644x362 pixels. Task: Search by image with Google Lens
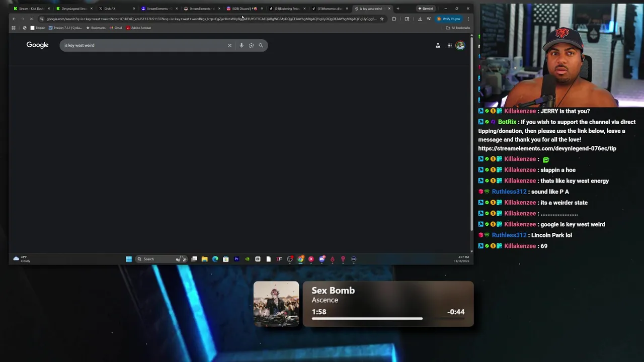[x=251, y=45]
